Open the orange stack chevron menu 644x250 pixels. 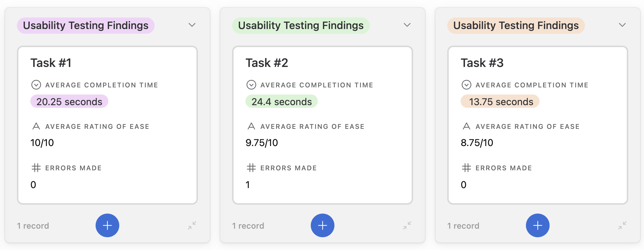(622, 25)
